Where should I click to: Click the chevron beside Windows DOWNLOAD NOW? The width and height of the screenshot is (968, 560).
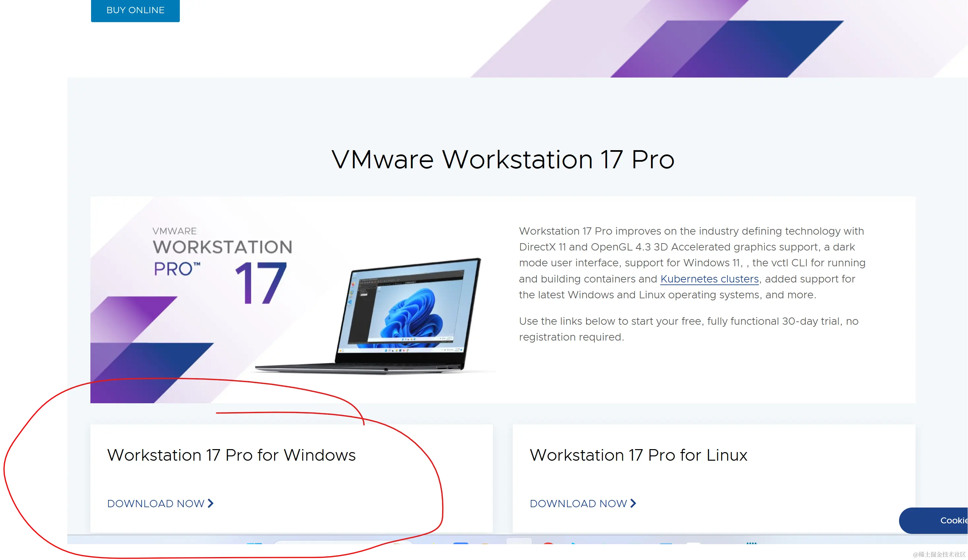[x=210, y=504]
